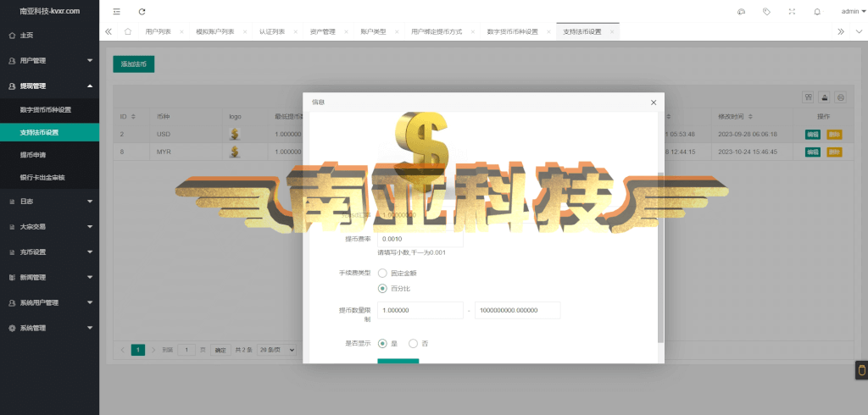
Task: Select the 固定金额 fee type radio
Action: (382, 273)
